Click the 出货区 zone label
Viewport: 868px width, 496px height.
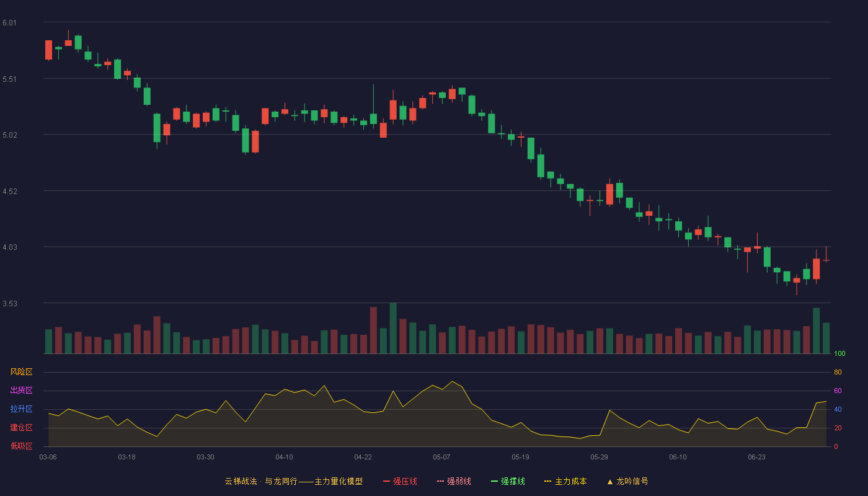pos(21,391)
